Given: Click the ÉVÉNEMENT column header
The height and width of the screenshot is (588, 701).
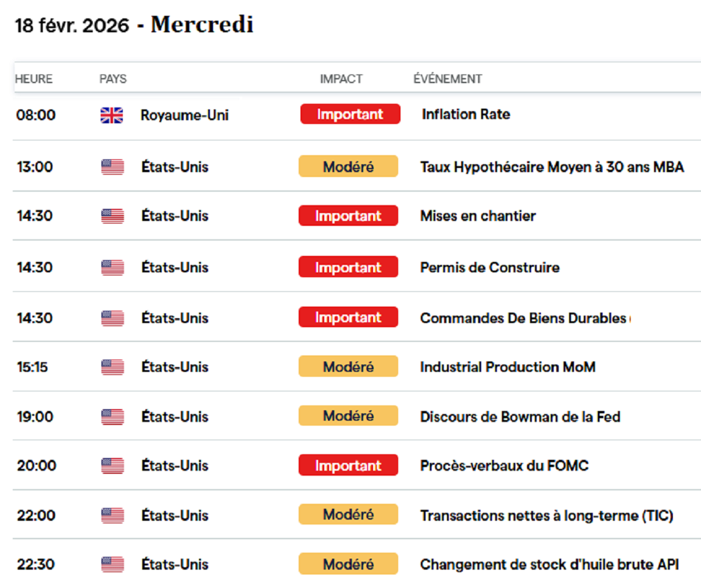Looking at the screenshot, I should point(448,79).
